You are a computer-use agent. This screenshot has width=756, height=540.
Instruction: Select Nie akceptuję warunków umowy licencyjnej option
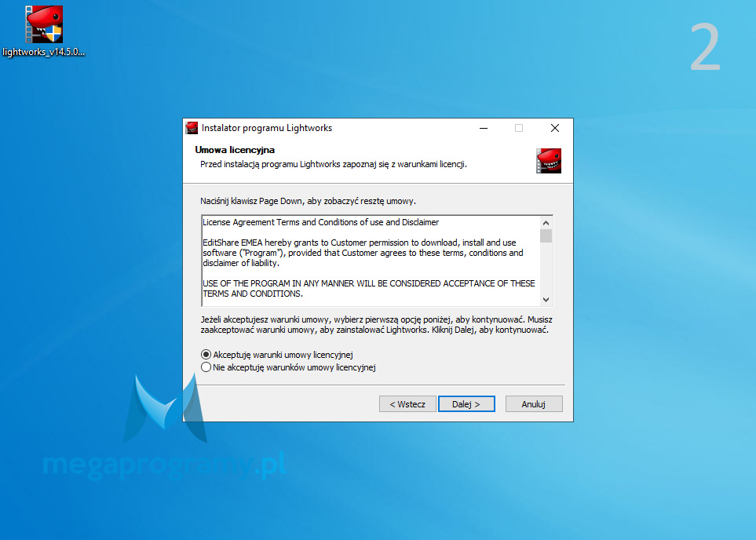288,367
